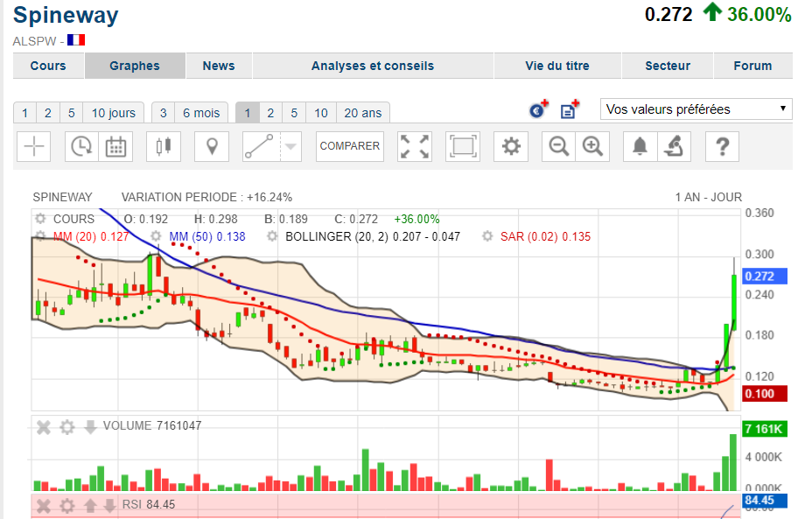812x519 pixels.
Task: Change chart style via candlestick icon
Action: [164, 146]
